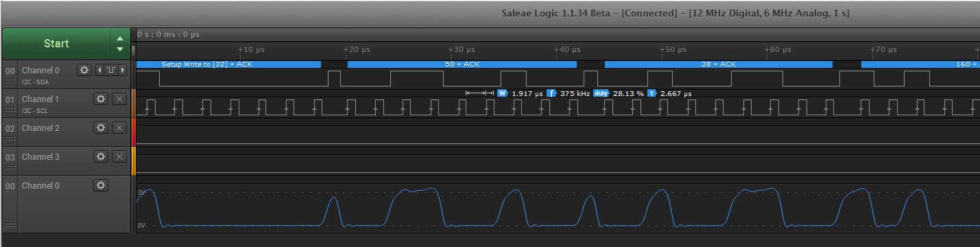Select the '38 + ACK' decoded frame
Screen dimensions: 980x247
coord(718,64)
